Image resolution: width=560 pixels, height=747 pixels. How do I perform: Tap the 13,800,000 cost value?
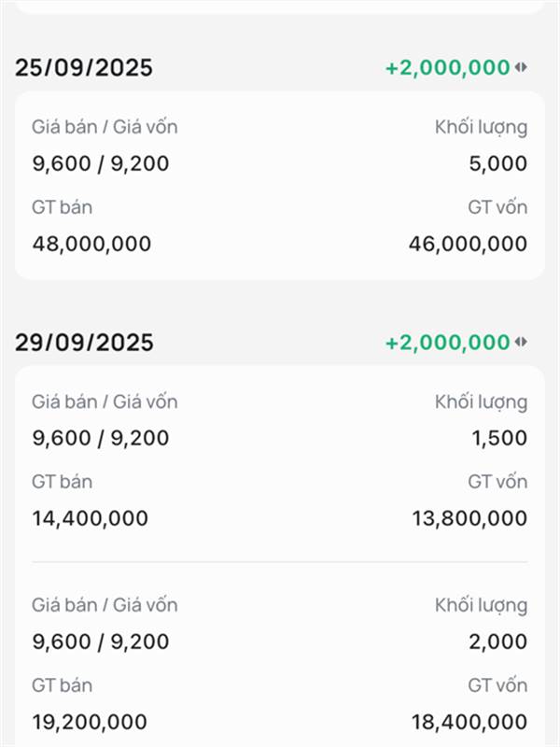[x=469, y=518]
